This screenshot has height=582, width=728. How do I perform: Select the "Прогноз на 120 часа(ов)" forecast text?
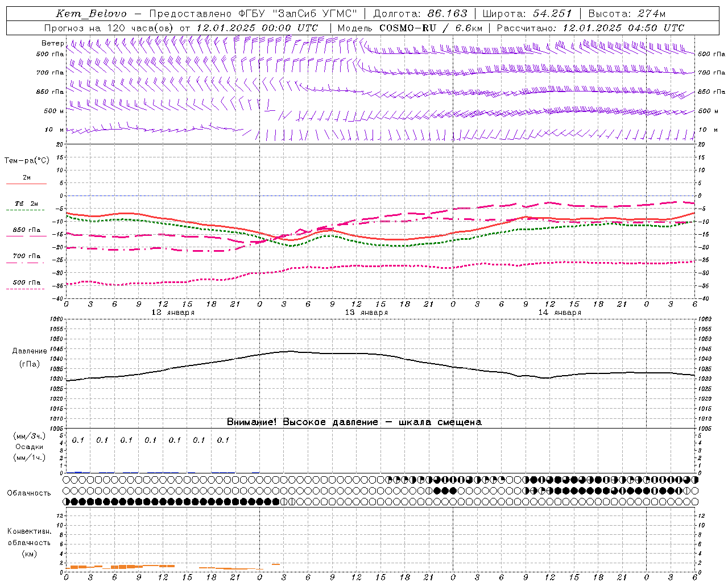click(x=110, y=28)
